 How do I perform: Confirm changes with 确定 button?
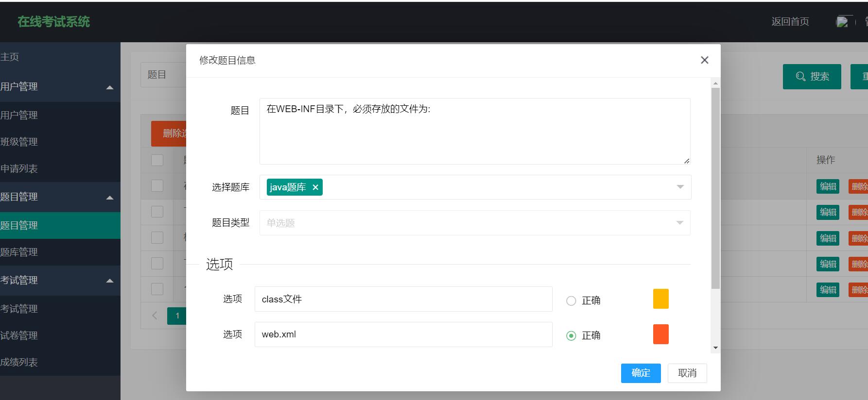click(641, 373)
